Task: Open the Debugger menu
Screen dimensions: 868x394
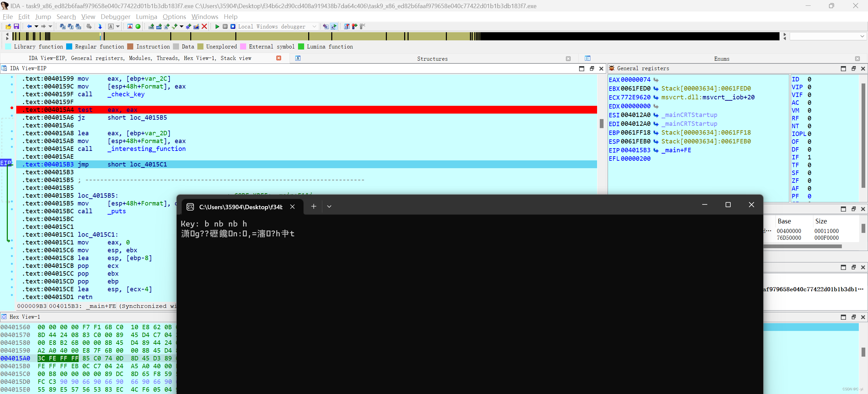Action: pyautogui.click(x=115, y=17)
